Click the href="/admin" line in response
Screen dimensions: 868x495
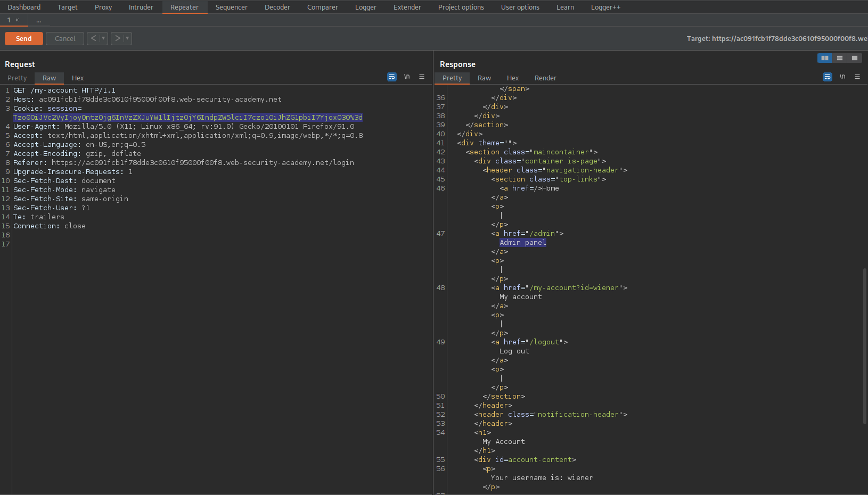[x=527, y=233]
